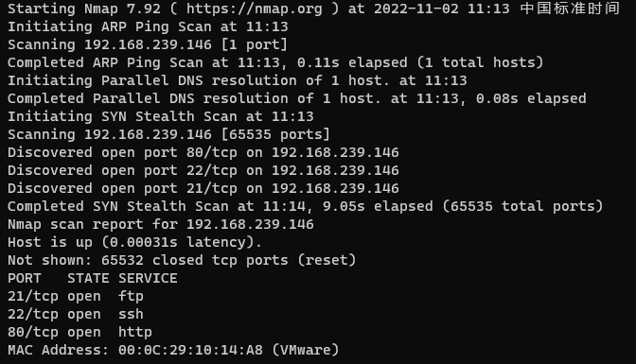Click the '[65535 ports]' scanning line
The height and width of the screenshot is (364, 636).
(169, 134)
